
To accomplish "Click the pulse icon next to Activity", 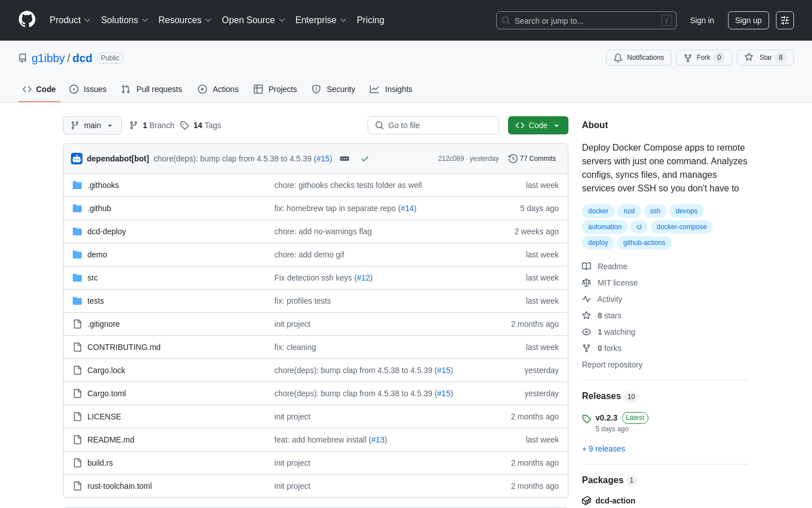I will point(586,299).
